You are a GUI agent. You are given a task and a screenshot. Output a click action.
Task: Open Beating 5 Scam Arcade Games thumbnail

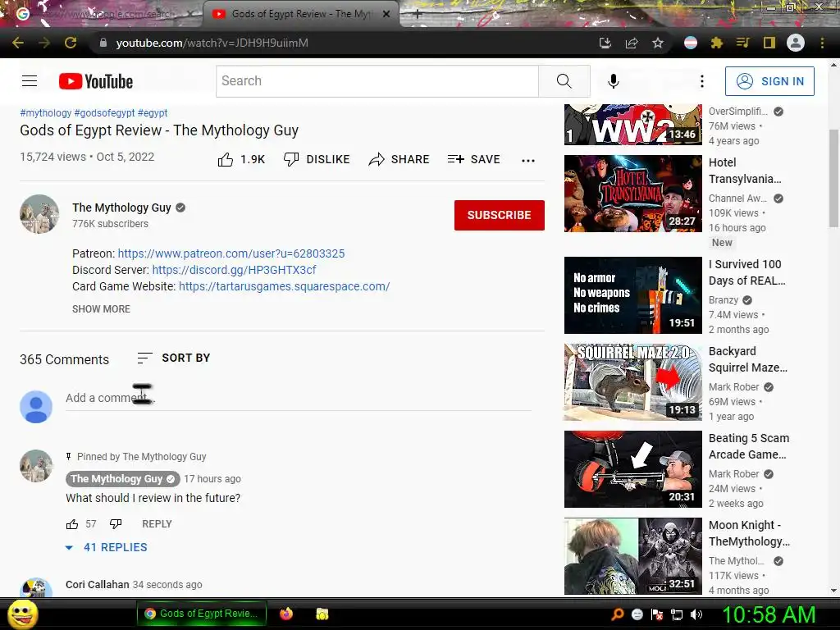click(x=632, y=469)
